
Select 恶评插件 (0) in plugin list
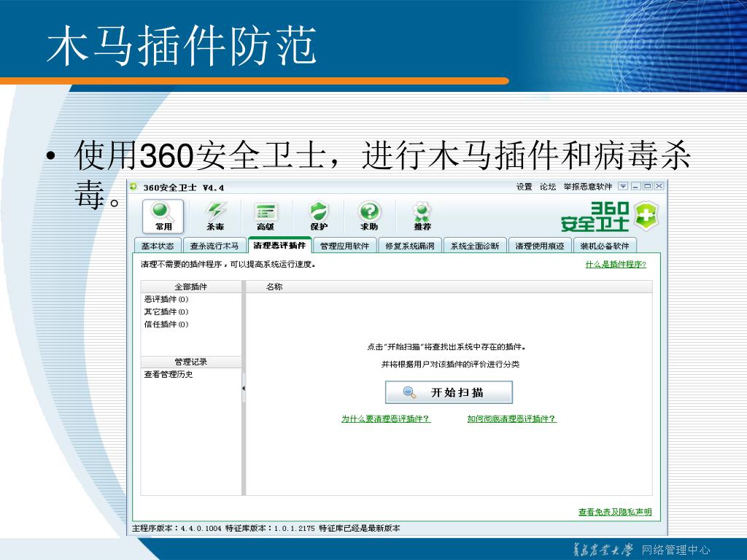[166, 299]
